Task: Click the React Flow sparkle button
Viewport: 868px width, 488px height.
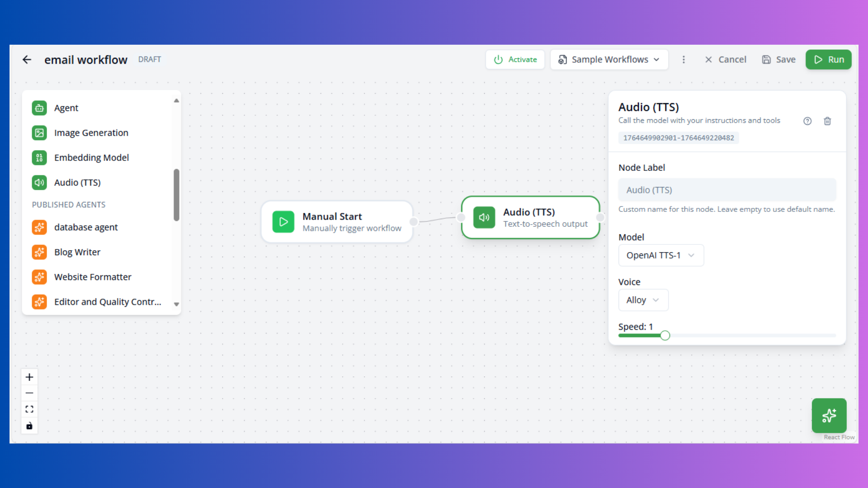Action: [829, 415]
